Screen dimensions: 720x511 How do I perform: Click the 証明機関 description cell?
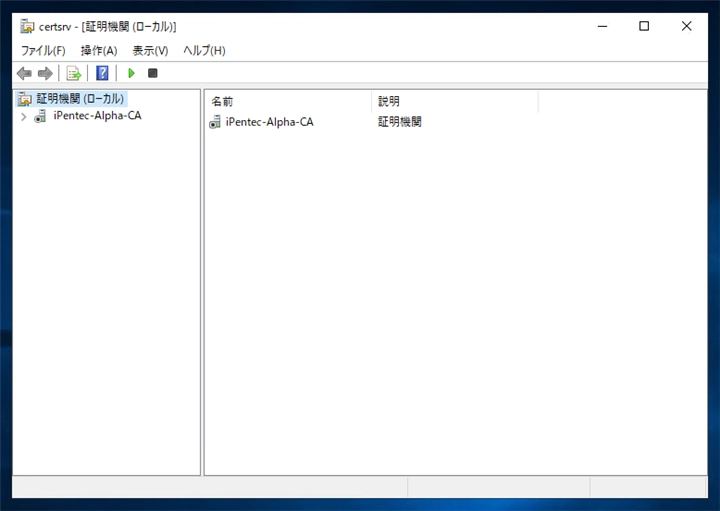coord(400,122)
